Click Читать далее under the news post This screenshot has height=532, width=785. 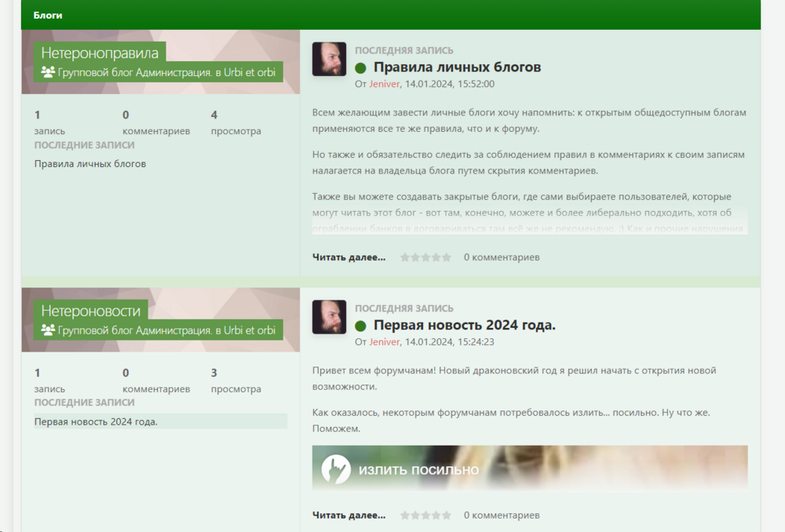tap(349, 515)
